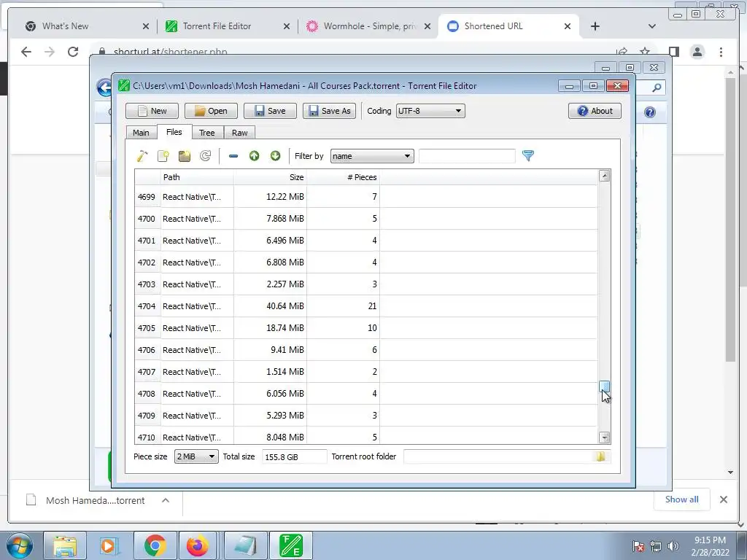The height and width of the screenshot is (560, 747).
Task: Open Firefox from the taskbar
Action: 197,545
